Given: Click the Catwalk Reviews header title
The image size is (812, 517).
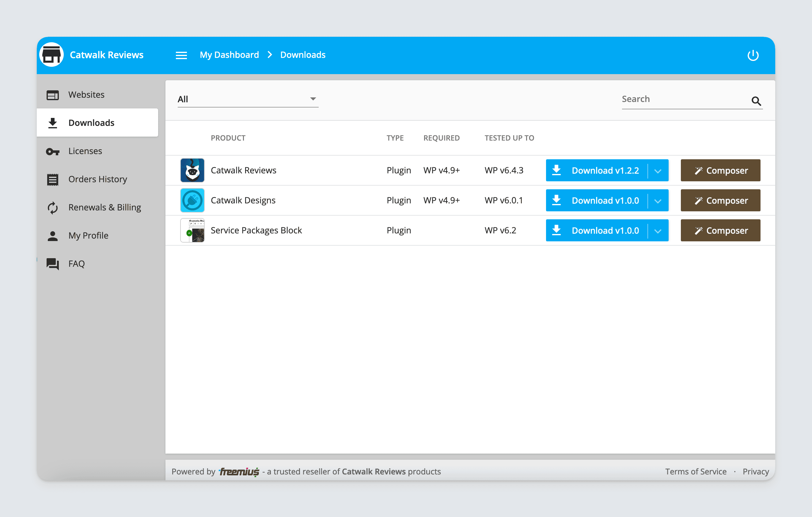Looking at the screenshot, I should [x=107, y=55].
